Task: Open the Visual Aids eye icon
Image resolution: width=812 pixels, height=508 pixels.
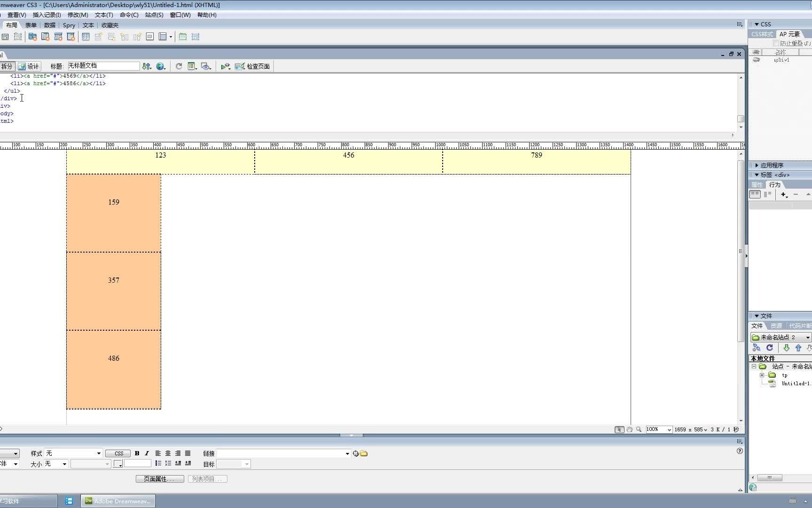Action: pos(206,66)
